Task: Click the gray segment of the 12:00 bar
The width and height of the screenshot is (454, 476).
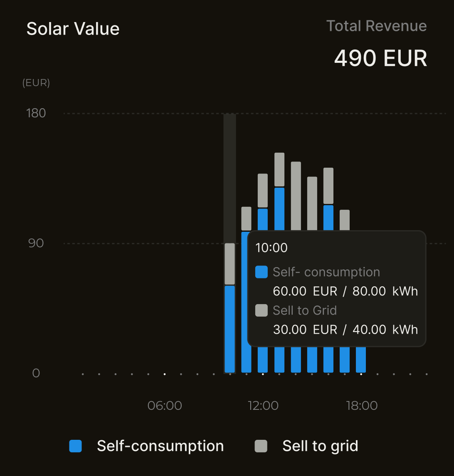Action: [263, 190]
